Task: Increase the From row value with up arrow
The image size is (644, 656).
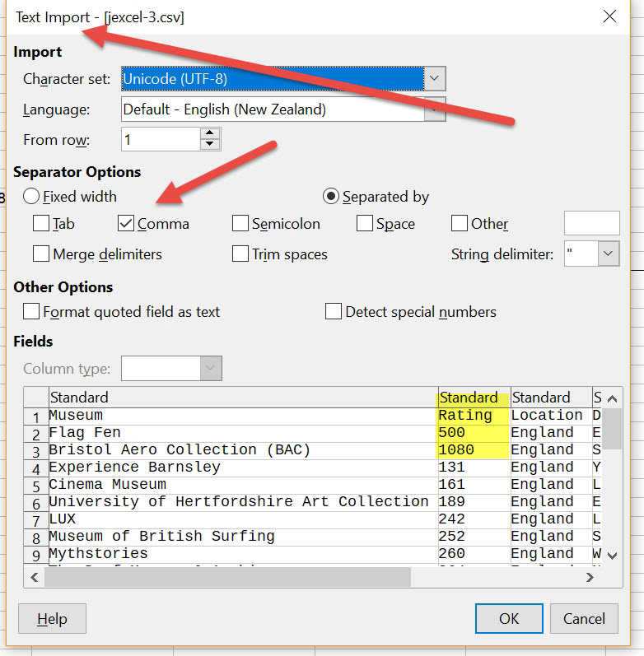Action: 211,133
